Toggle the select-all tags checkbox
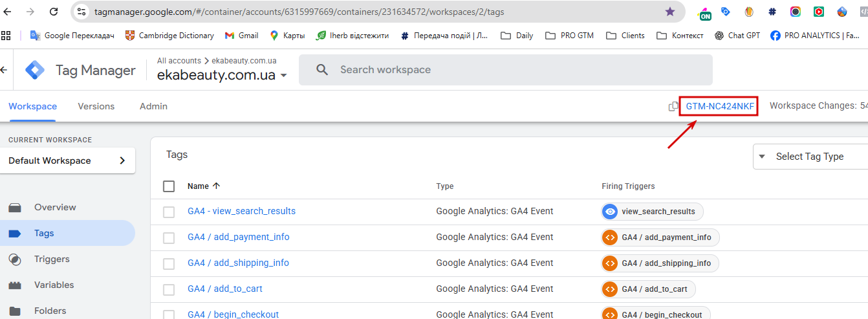 (169, 186)
